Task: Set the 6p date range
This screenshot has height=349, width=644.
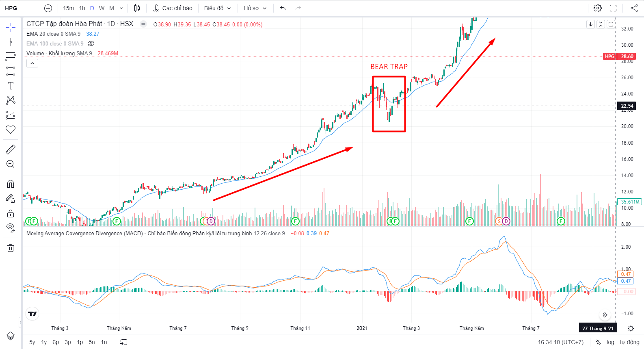Action: pos(56,342)
